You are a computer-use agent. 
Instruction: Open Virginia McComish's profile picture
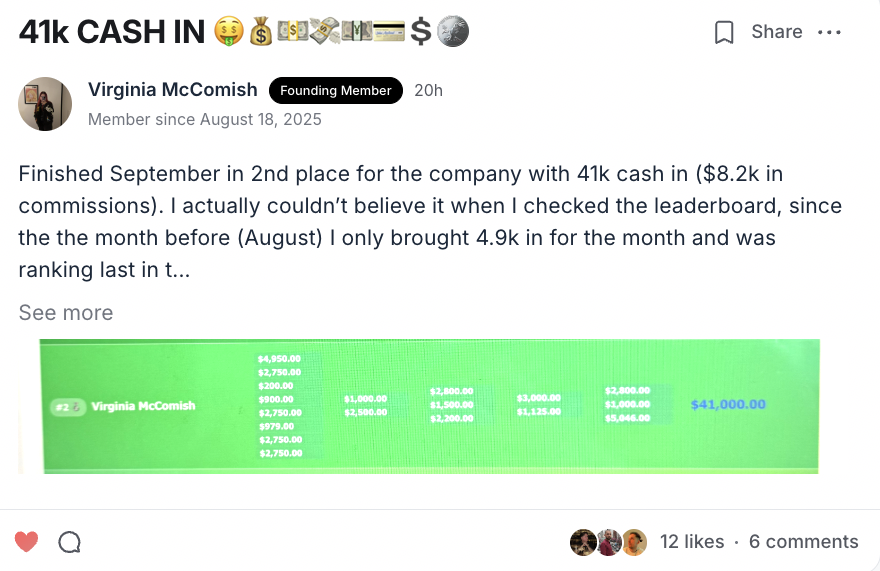[x=45, y=104]
